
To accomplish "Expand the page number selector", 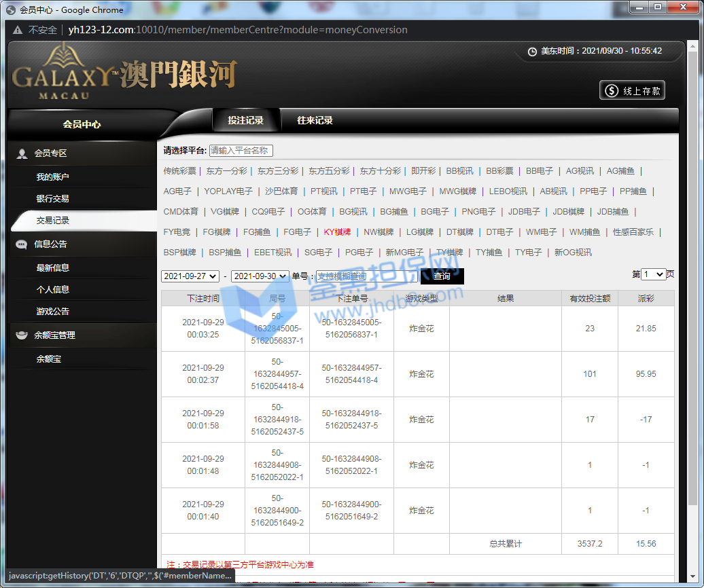I will click(x=653, y=274).
